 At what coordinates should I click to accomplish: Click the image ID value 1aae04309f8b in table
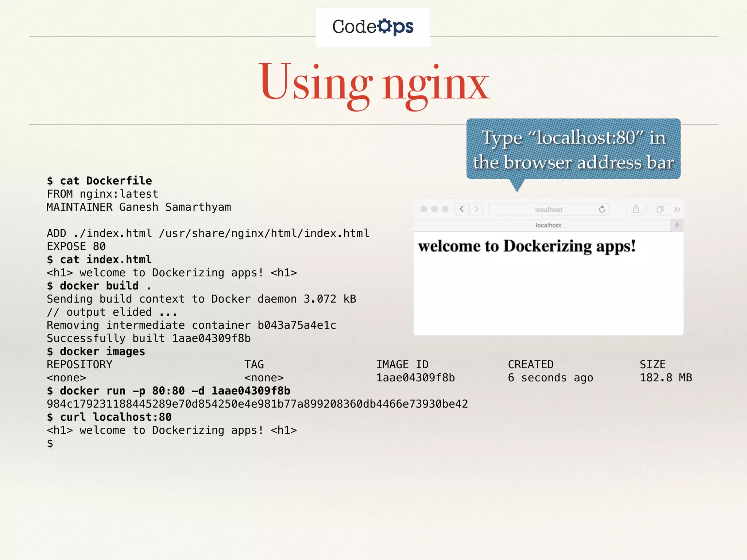point(416,378)
